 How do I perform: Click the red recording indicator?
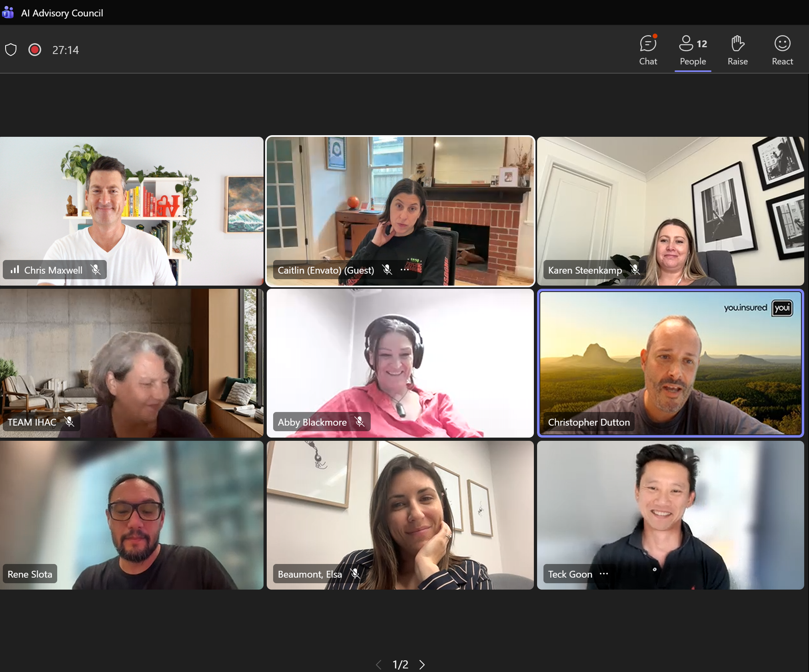click(35, 50)
